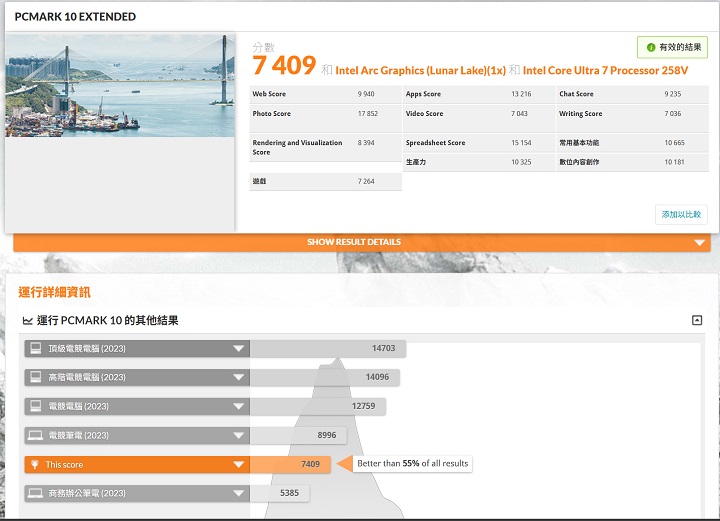This screenshot has width=720, height=521.
Task: Click the 添加以比較 button
Action: [x=681, y=215]
